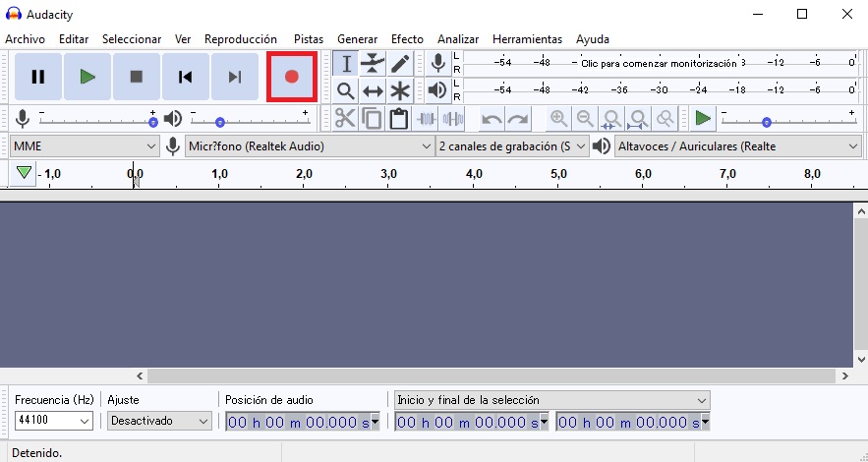Click the Redo arrow
868x462 pixels.
518,118
